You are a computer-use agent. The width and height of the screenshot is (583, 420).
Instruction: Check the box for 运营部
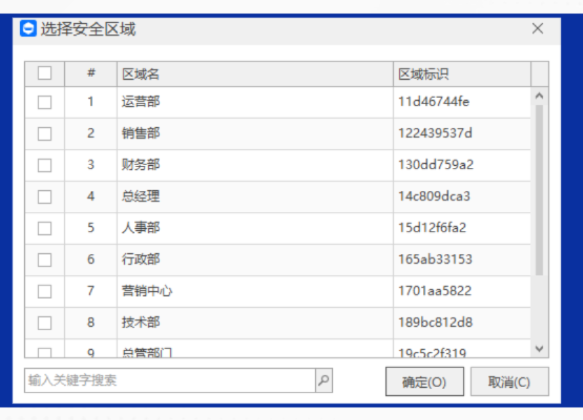[x=45, y=102]
